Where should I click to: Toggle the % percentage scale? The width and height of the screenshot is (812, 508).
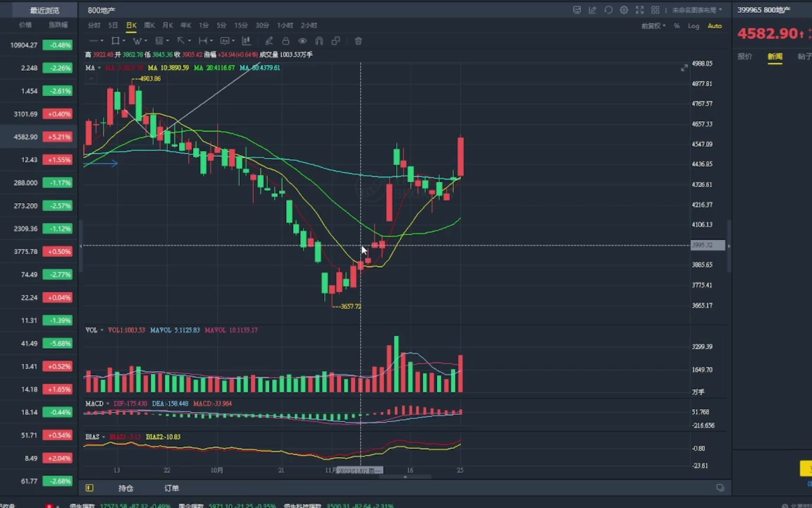pyautogui.click(x=677, y=26)
